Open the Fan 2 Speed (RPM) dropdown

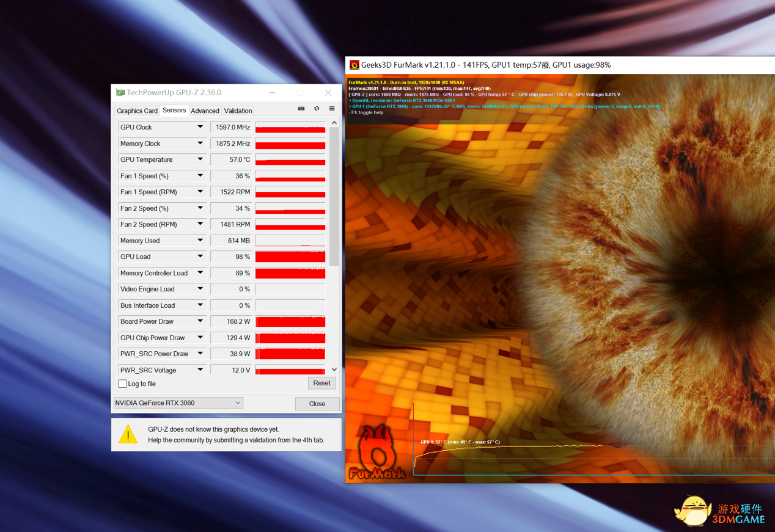coord(200,224)
